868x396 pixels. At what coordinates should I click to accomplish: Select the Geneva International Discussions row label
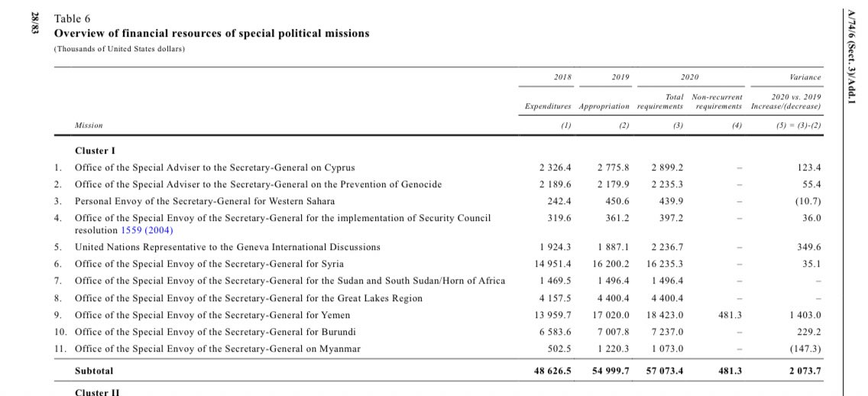pyautogui.click(x=227, y=247)
